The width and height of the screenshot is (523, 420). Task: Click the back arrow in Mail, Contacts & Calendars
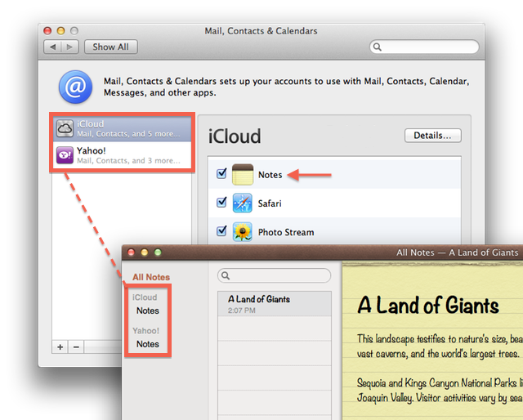click(x=52, y=47)
